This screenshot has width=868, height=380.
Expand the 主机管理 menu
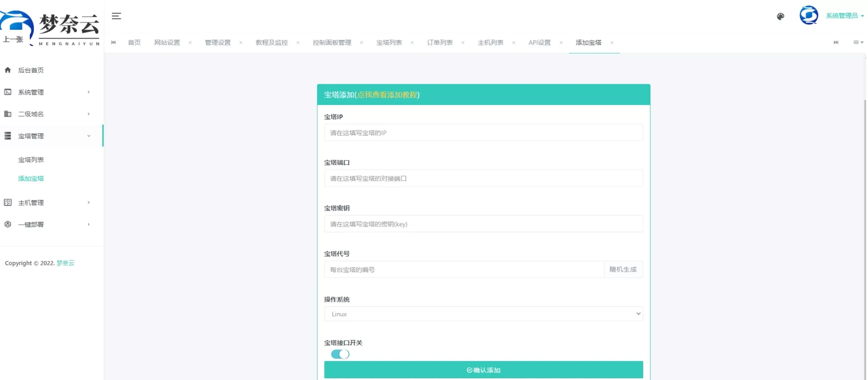pos(89,202)
